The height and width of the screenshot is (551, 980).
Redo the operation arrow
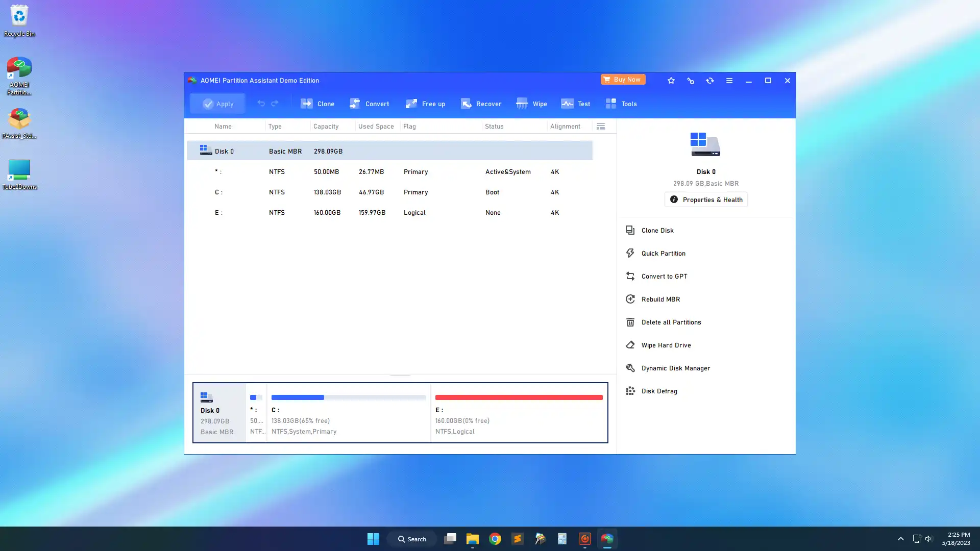pos(275,104)
